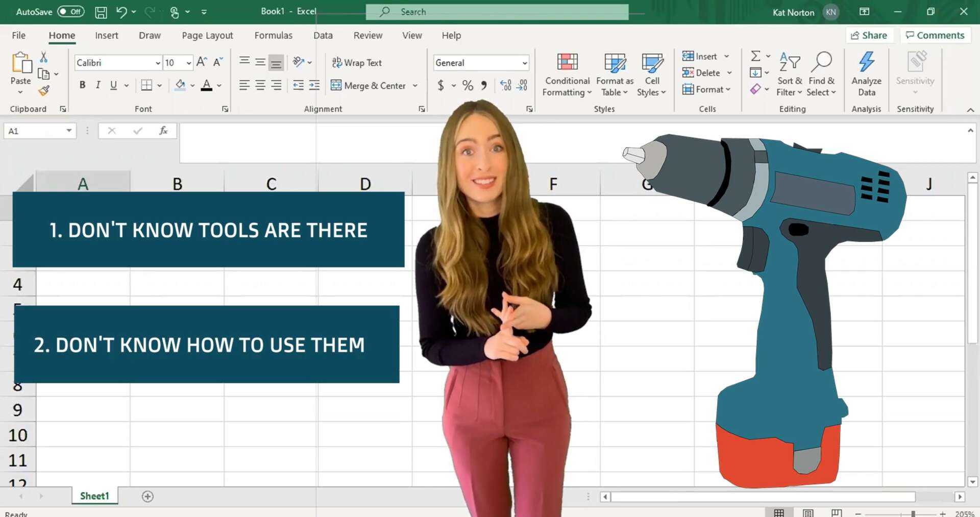Image resolution: width=980 pixels, height=517 pixels.
Task: Click the Increase Font Size icon
Action: pos(202,62)
